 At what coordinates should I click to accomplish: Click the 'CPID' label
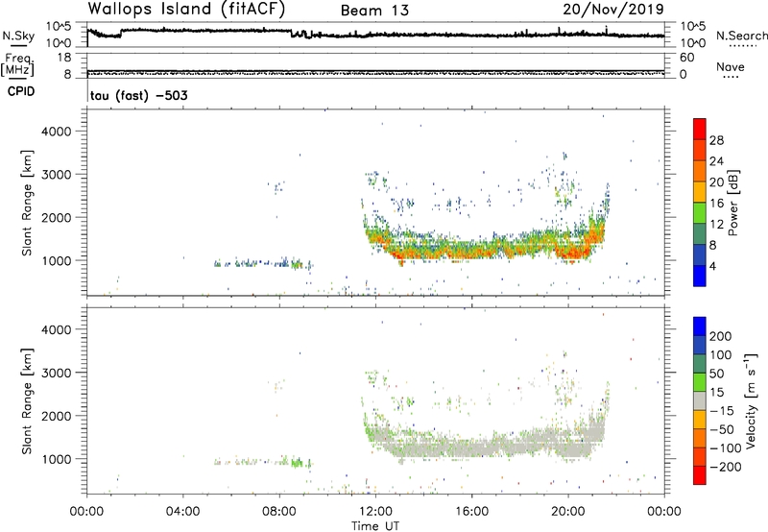pos(21,91)
